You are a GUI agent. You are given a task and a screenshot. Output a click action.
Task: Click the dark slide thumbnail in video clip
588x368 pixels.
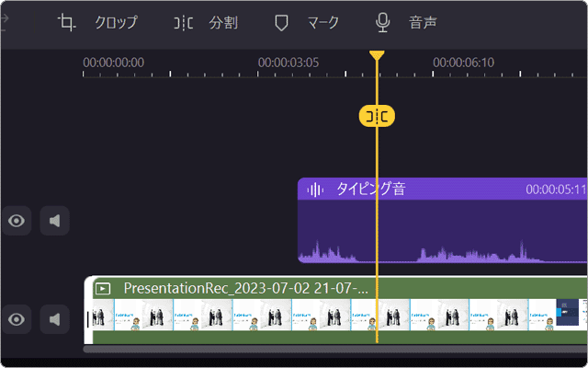(567, 313)
